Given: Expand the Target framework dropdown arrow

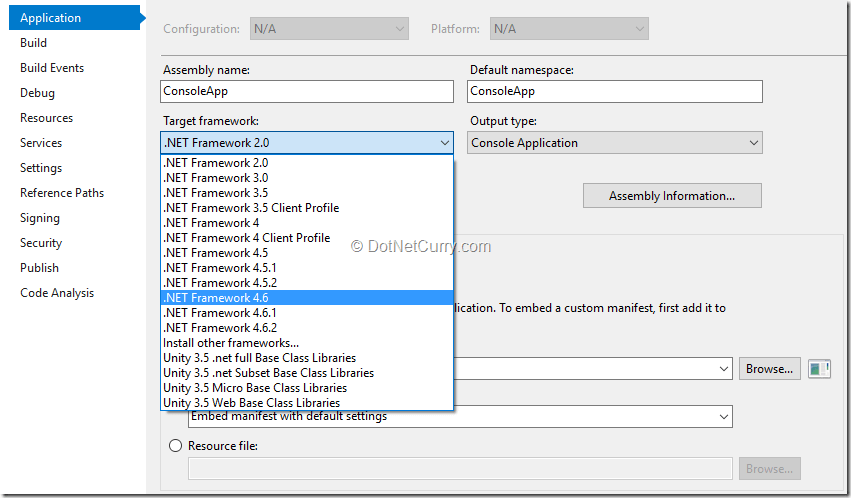Looking at the screenshot, I should pos(445,143).
